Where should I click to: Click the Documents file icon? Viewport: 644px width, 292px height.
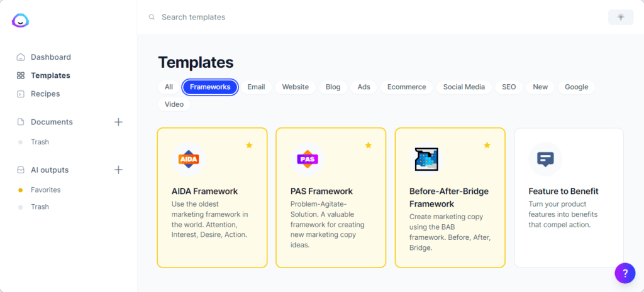coord(21,122)
